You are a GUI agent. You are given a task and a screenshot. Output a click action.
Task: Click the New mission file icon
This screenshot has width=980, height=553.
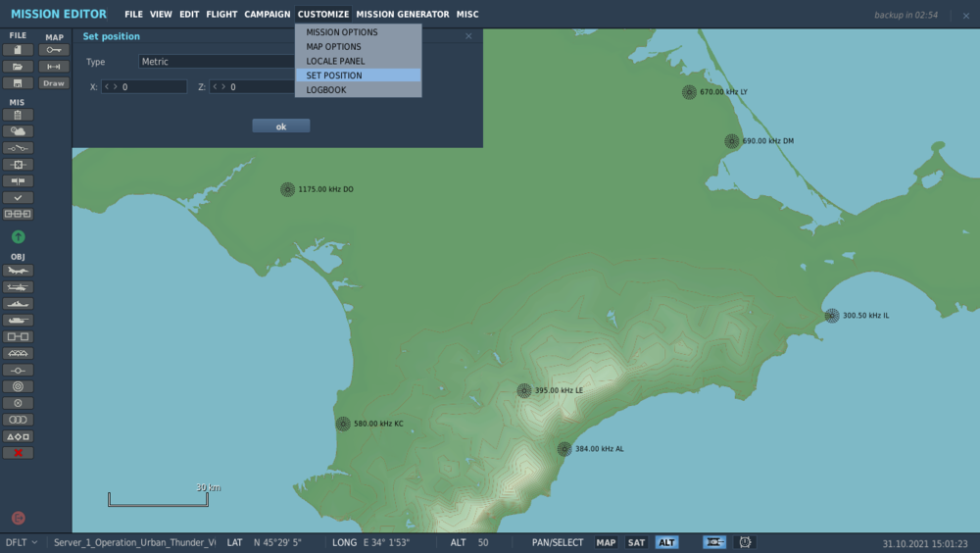tap(18, 49)
